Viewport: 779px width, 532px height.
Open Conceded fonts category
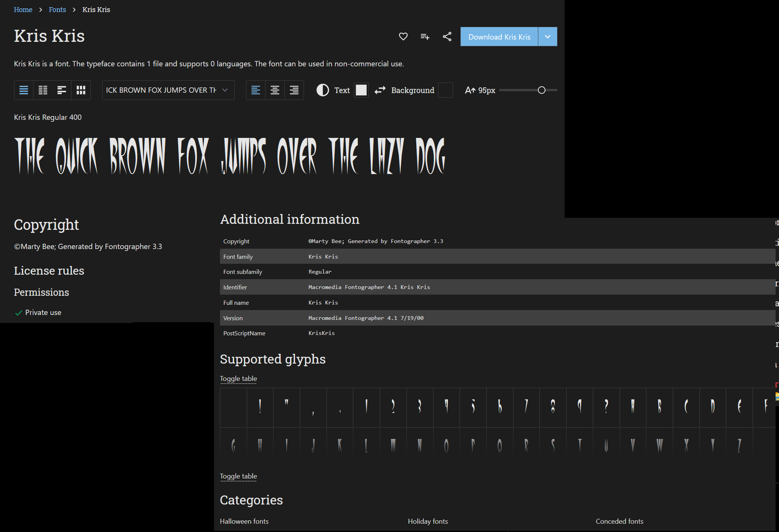coord(620,521)
